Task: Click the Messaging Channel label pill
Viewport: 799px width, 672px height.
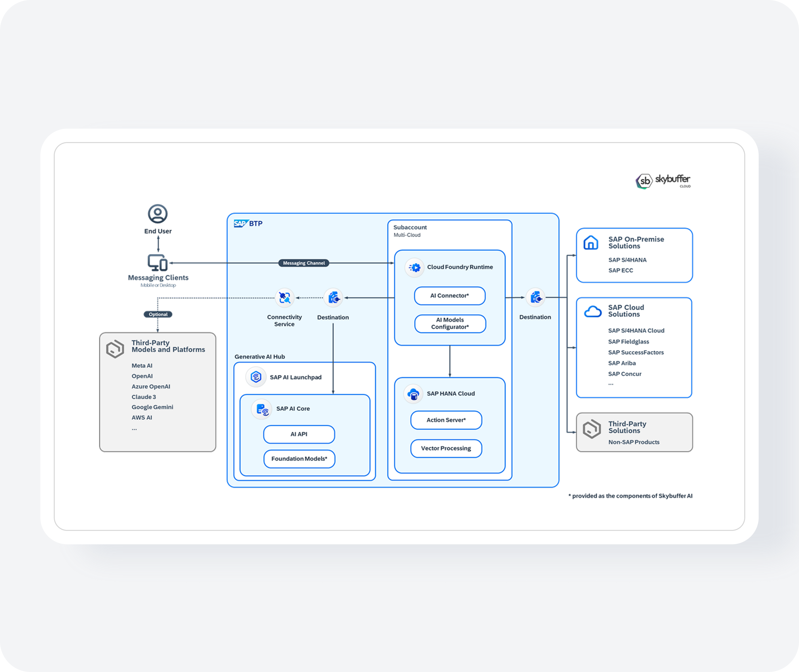Action: [304, 263]
